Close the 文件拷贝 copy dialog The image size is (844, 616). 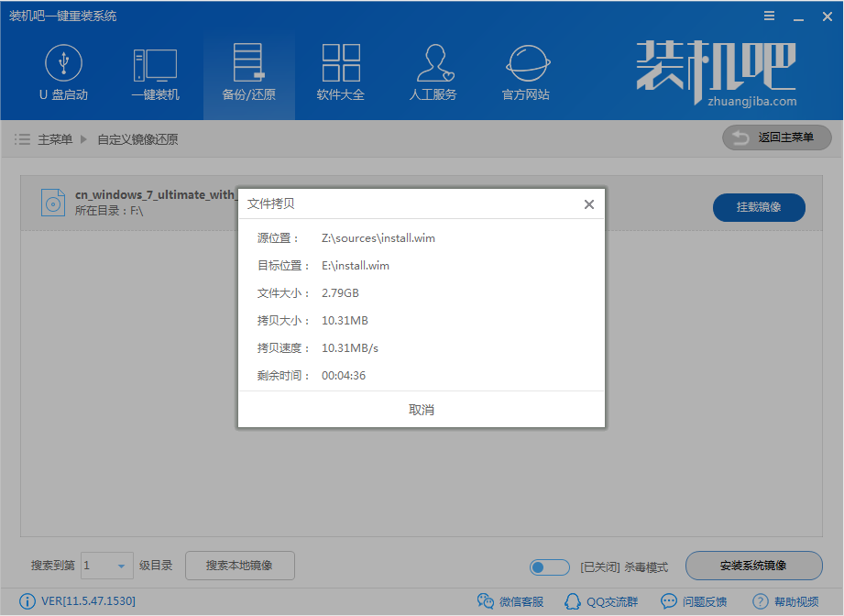click(x=589, y=203)
